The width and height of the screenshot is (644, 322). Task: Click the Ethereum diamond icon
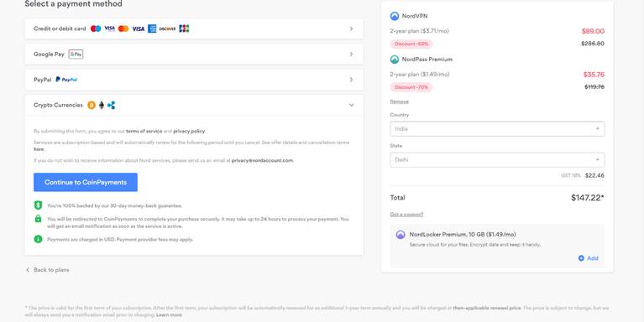pyautogui.click(x=102, y=106)
